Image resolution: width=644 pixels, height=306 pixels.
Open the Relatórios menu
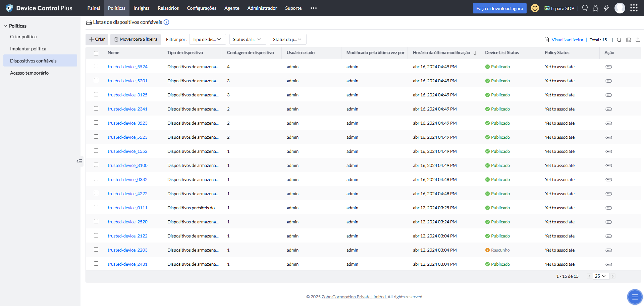click(x=168, y=8)
